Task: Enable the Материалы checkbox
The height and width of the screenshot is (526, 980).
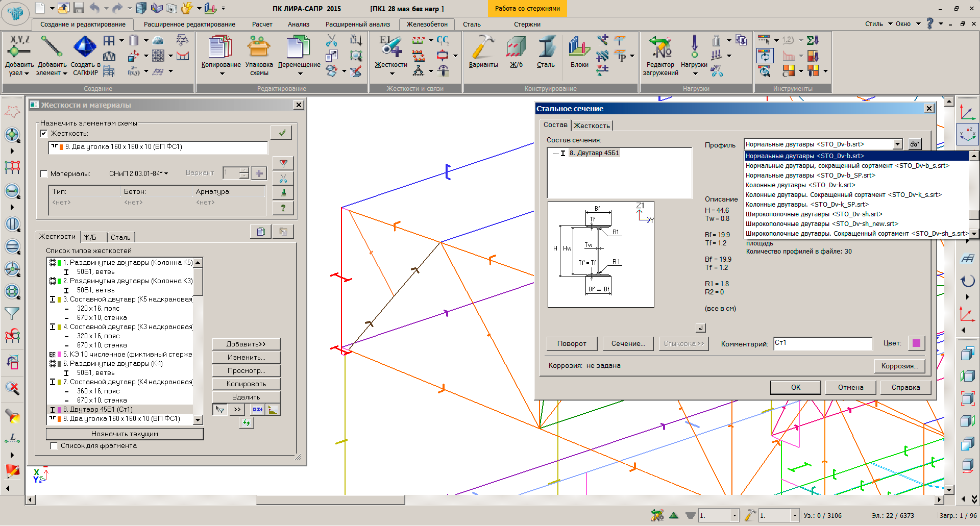Action: point(44,174)
